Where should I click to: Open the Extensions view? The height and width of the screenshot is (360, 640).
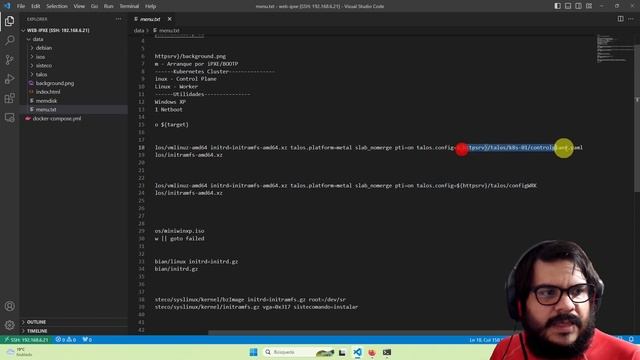(x=9, y=98)
